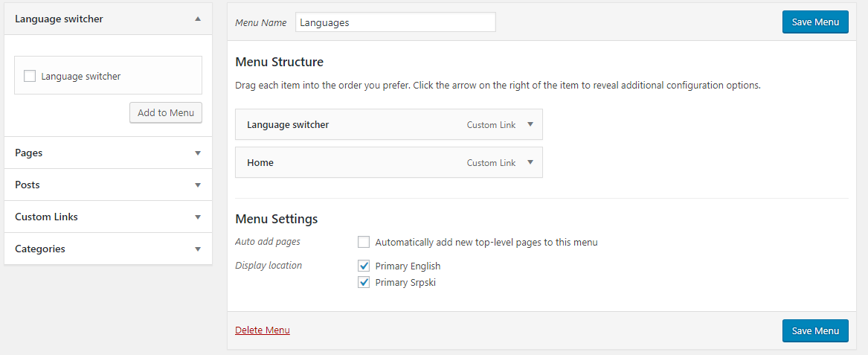The width and height of the screenshot is (868, 355).
Task: Collapse the Language switcher panel arrow
Action: point(198,19)
